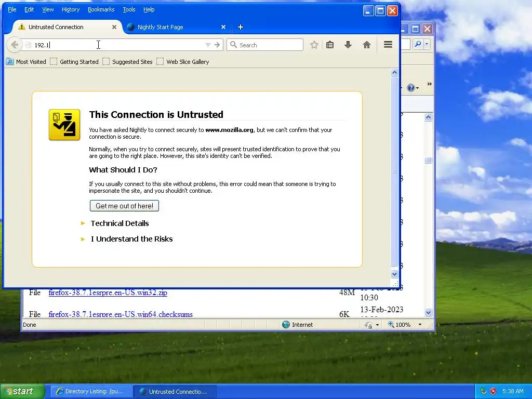532x399 pixels.
Task: Focus the Search input field
Action: [x=265, y=45]
